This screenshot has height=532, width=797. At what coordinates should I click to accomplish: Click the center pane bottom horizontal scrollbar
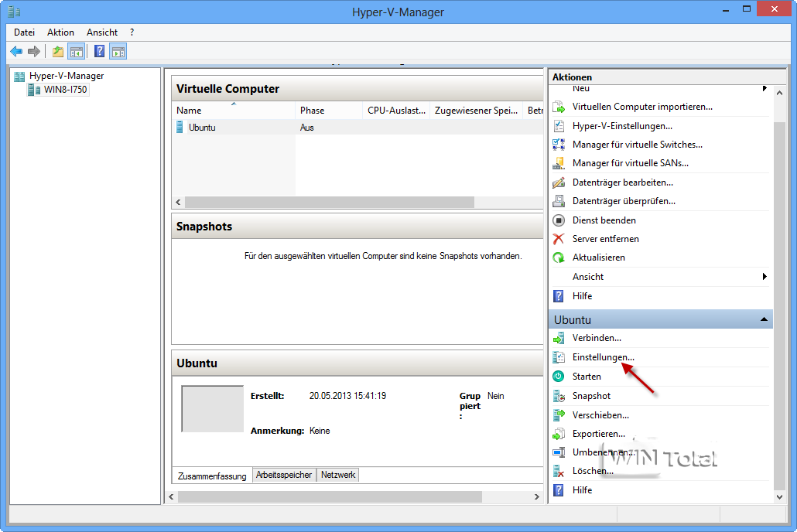point(330,497)
